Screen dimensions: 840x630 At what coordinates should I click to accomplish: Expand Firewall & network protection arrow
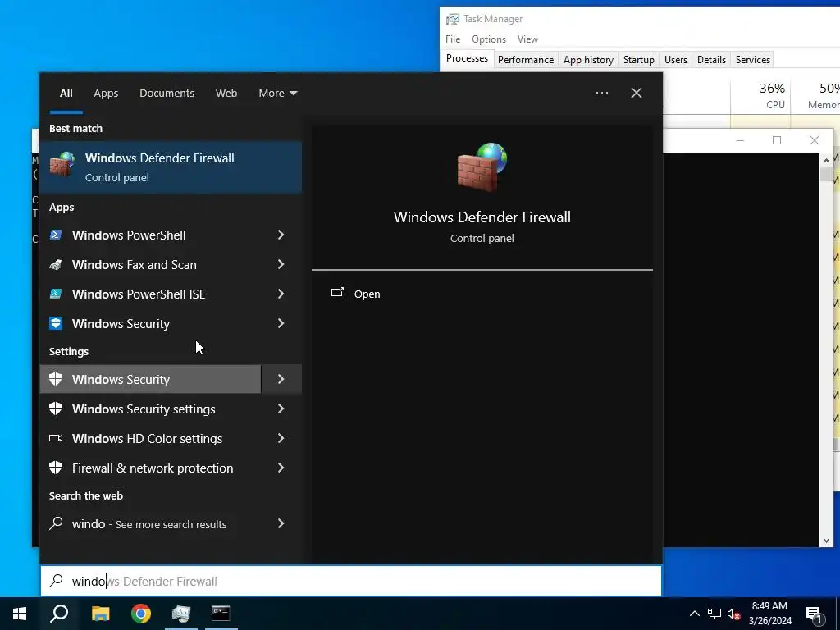click(281, 468)
